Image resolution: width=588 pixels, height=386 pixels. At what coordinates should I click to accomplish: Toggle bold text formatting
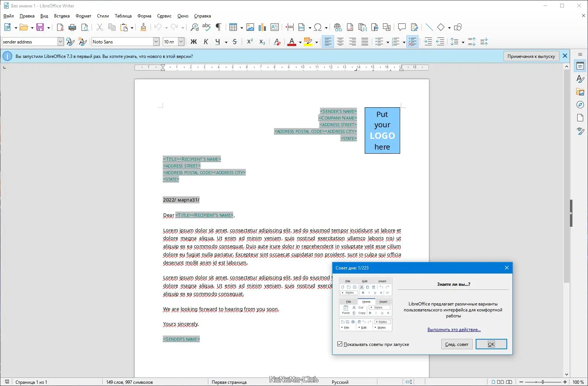point(194,42)
